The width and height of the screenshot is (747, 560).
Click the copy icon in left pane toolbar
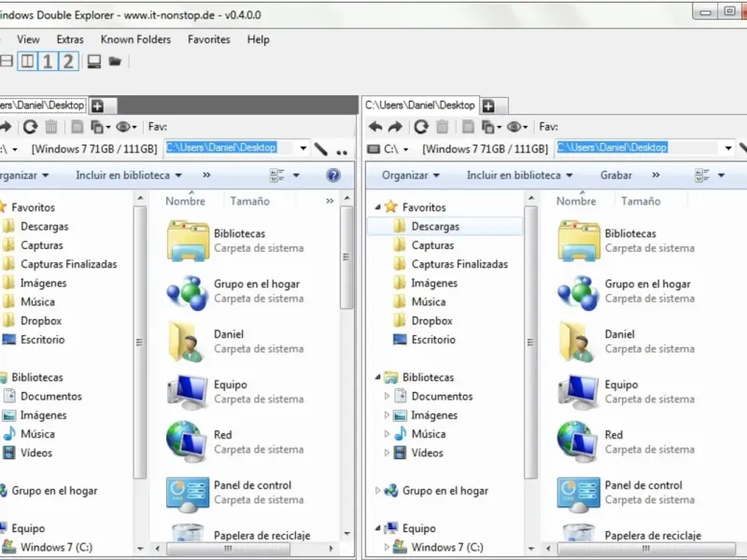pyautogui.click(x=97, y=127)
